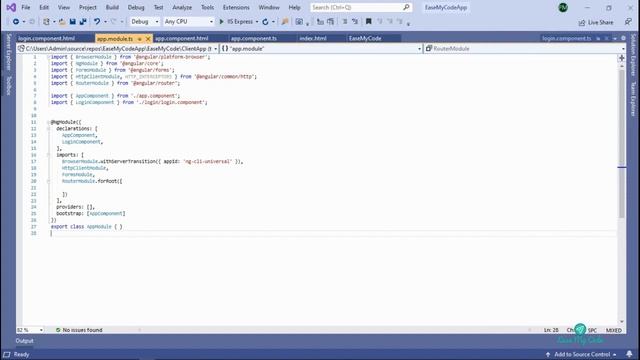Image resolution: width=640 pixels, height=360 pixels.
Task: Open the File menu
Action: click(x=26, y=7)
